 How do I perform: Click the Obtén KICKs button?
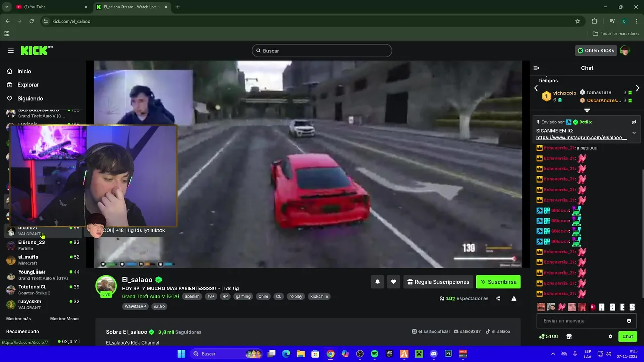[596, 51]
